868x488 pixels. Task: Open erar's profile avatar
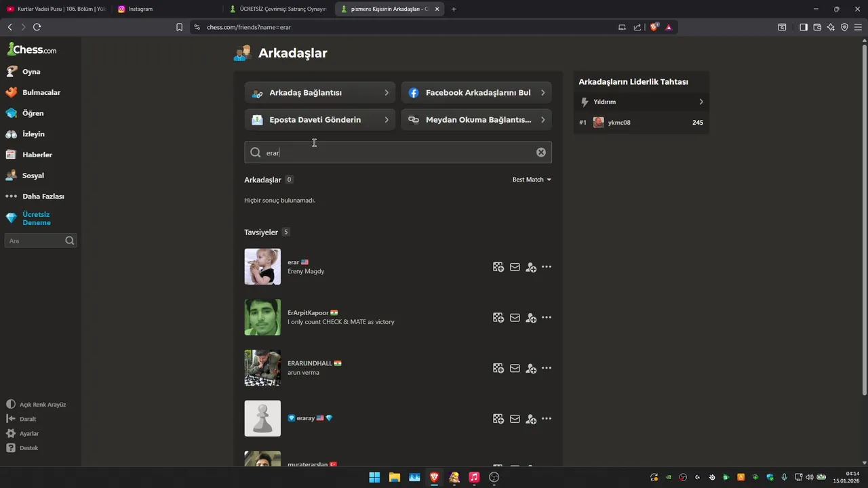[262, 266]
